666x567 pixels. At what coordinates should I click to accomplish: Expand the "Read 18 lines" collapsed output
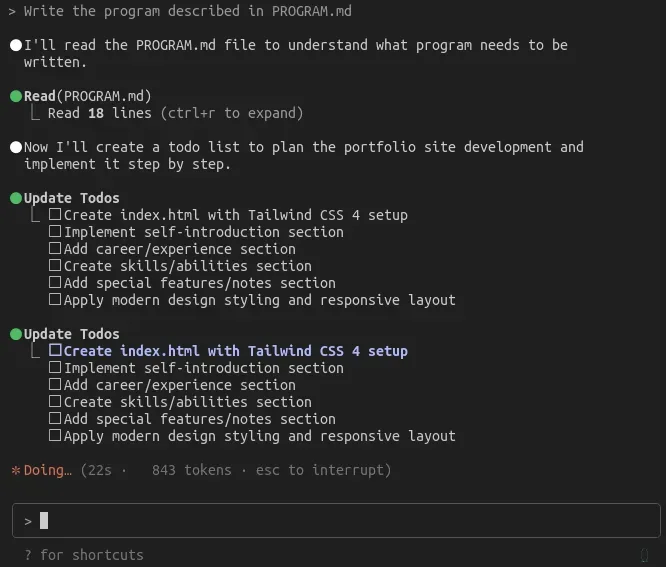tap(175, 113)
